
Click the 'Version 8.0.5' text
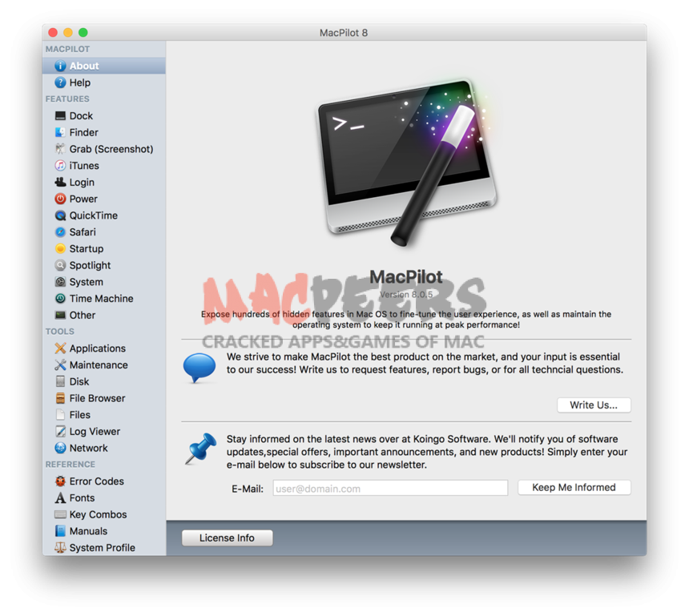pos(406,294)
